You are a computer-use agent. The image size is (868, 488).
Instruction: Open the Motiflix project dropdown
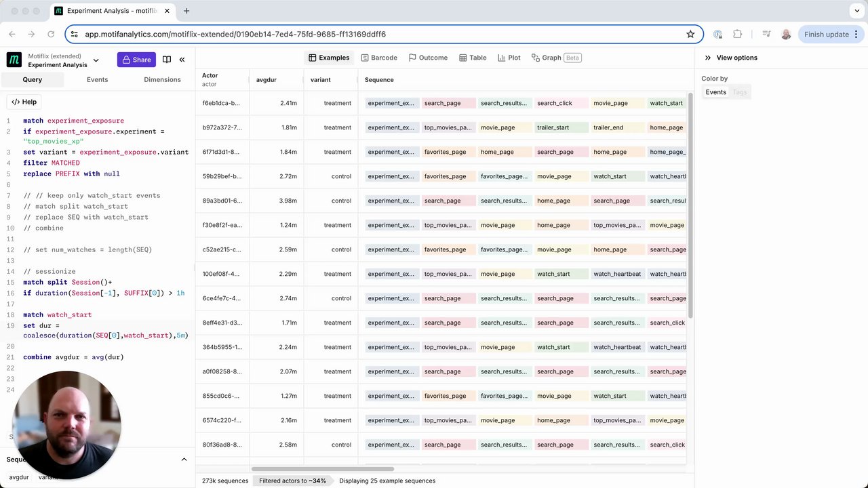click(96, 60)
